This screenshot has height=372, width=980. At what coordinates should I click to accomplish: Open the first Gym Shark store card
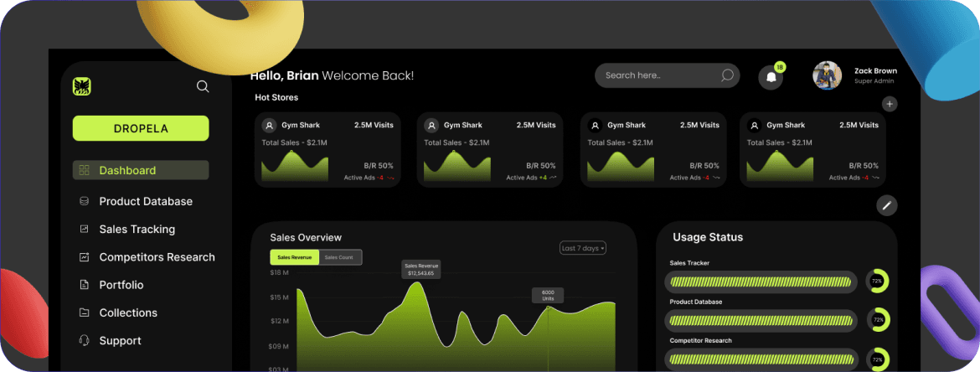click(328, 150)
